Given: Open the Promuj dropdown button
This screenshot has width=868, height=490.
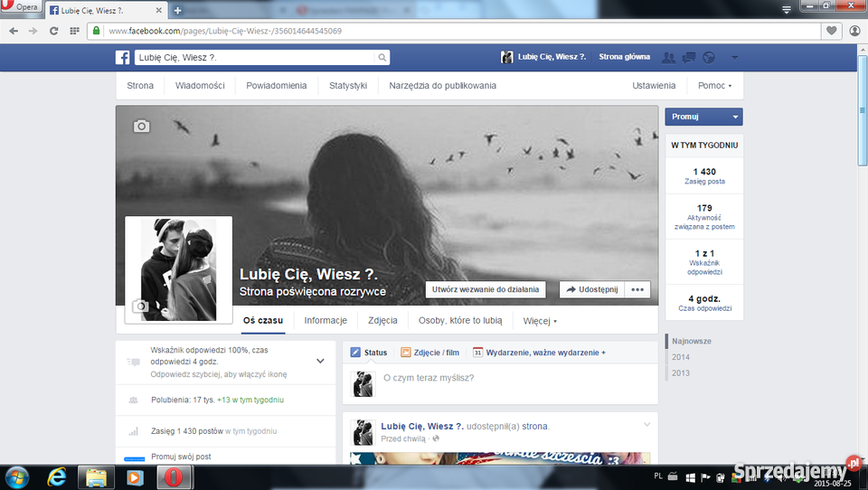Looking at the screenshot, I should [703, 117].
